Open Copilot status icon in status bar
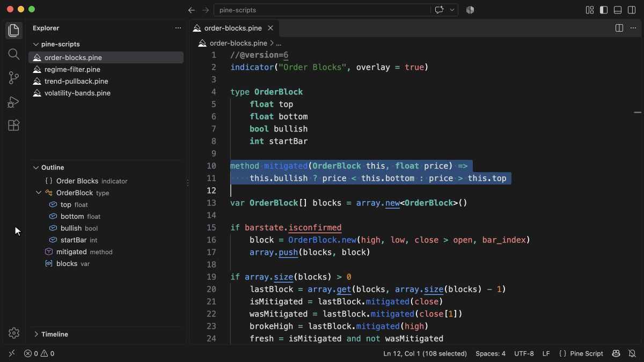Screen dimensions: 644x362 pyautogui.click(x=617, y=353)
